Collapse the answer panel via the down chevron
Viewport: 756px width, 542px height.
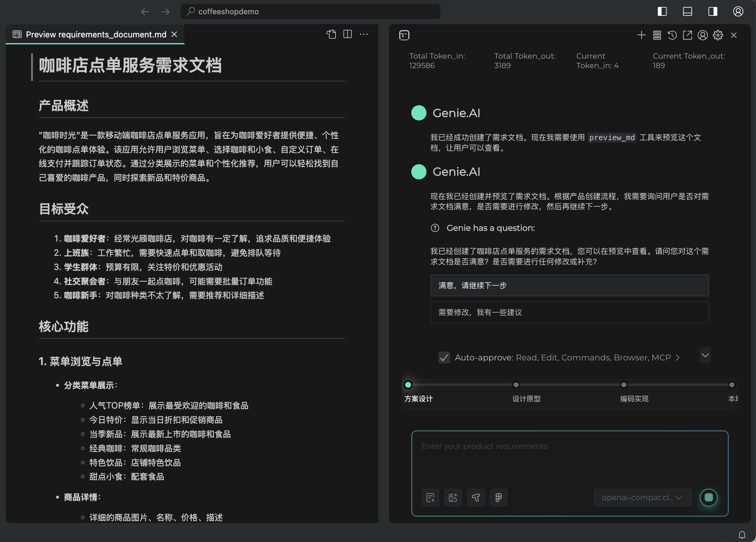click(705, 355)
